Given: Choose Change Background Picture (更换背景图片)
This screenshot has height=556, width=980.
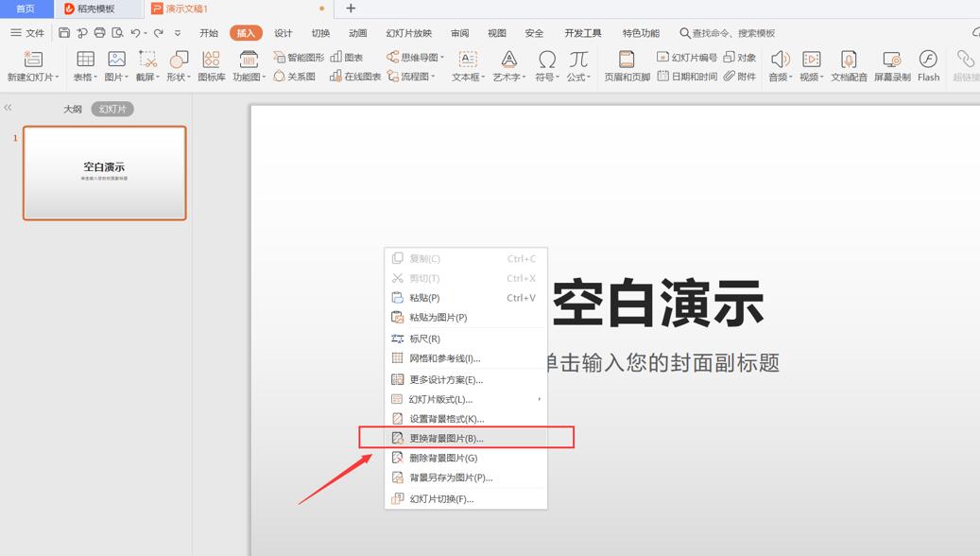Looking at the screenshot, I should coord(466,438).
